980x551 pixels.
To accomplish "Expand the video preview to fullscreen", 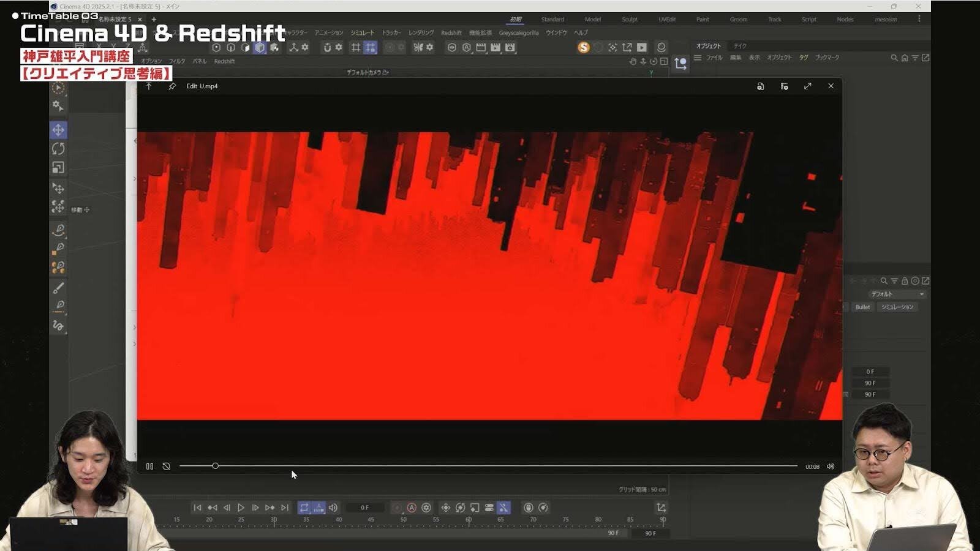I will 808,86.
